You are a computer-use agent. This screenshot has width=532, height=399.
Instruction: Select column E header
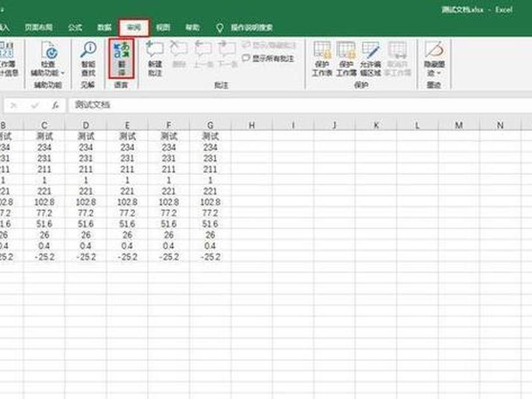pos(127,125)
